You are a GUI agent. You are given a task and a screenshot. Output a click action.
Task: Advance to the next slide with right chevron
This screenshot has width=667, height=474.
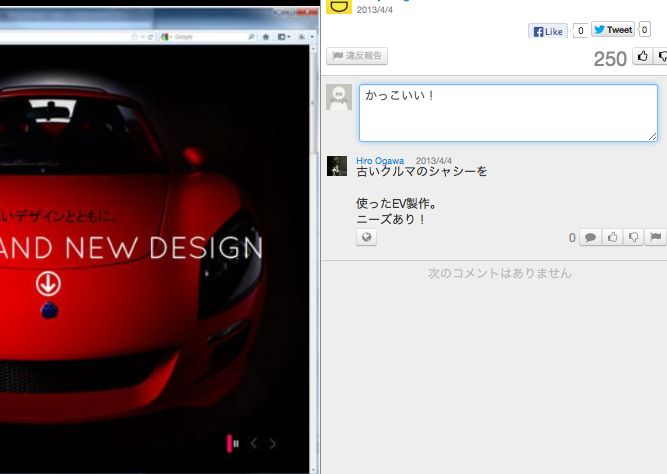coord(273,443)
